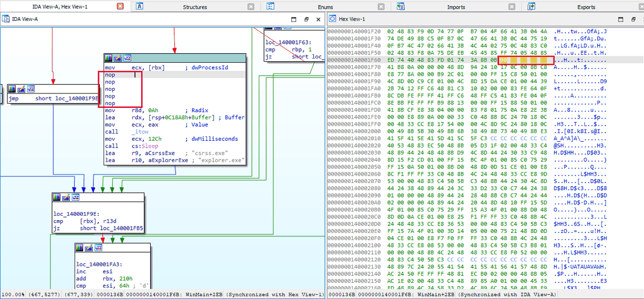Select the mov r8d, 0Ah instruction

[x=131, y=111]
